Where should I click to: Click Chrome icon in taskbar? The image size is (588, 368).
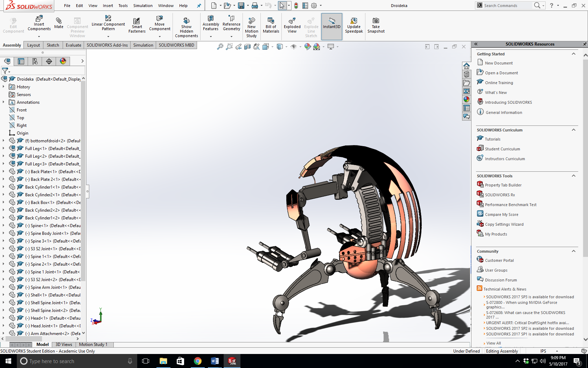[198, 361]
